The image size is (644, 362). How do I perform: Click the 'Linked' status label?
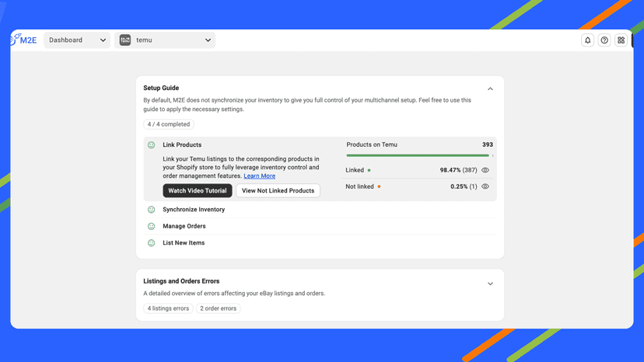pyautogui.click(x=355, y=170)
